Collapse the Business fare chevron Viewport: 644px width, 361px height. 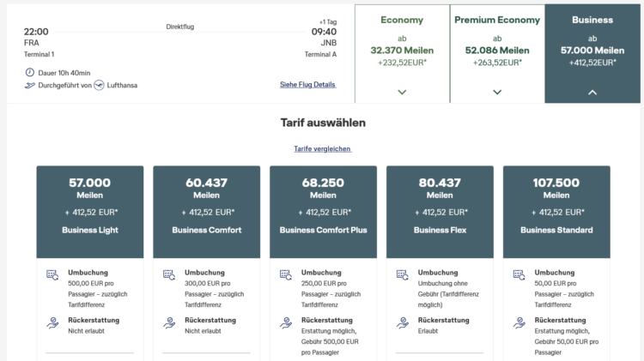(x=592, y=93)
